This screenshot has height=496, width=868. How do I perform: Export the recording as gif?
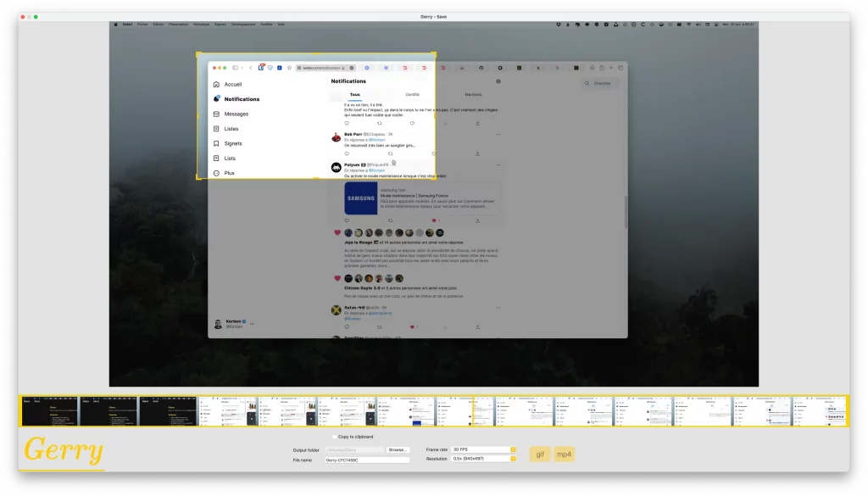(x=539, y=454)
